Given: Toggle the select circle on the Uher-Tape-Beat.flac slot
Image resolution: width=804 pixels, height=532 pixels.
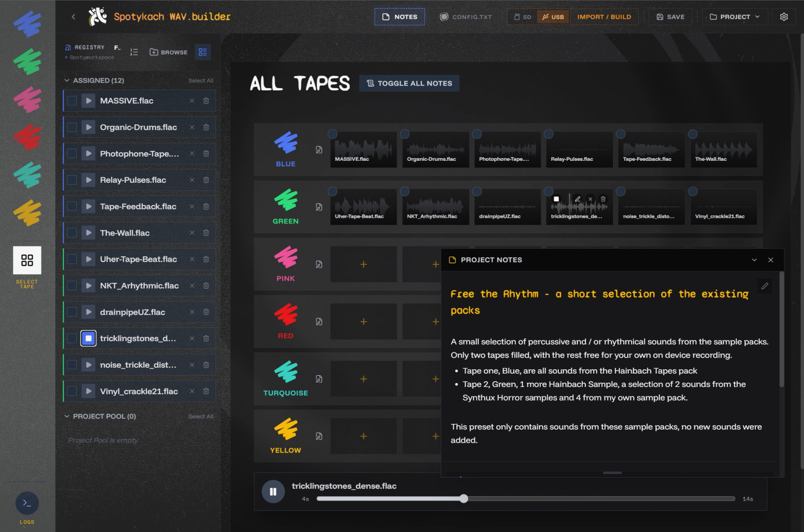Looking at the screenshot, I should click(333, 191).
